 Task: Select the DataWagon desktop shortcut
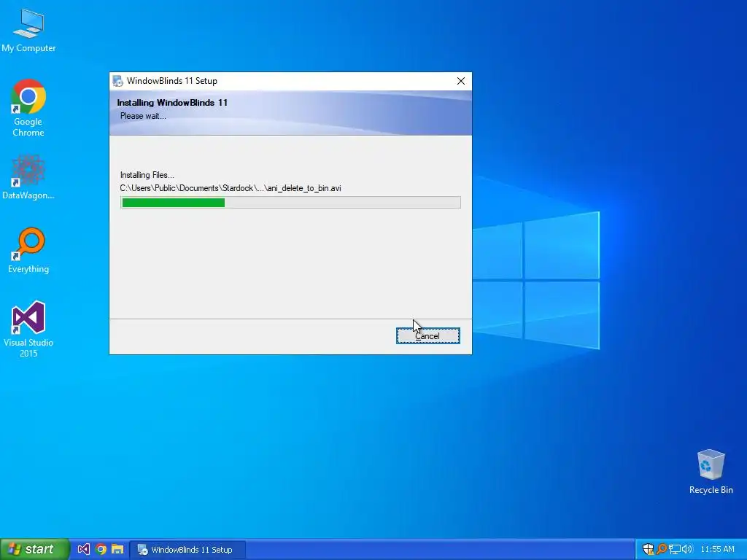point(28,177)
